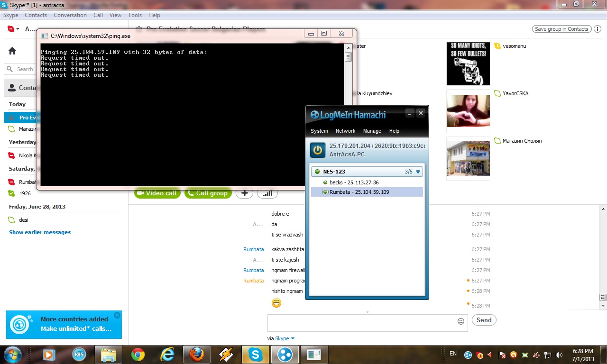The width and height of the screenshot is (607, 364).
Task: Click the EN language indicator
Action: (453, 354)
